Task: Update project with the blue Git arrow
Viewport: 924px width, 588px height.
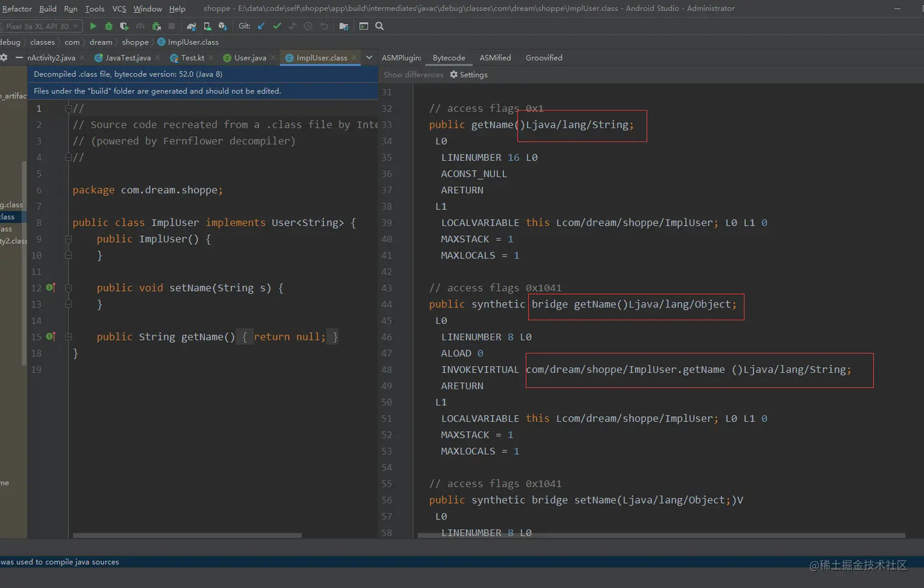Action: pyautogui.click(x=262, y=26)
